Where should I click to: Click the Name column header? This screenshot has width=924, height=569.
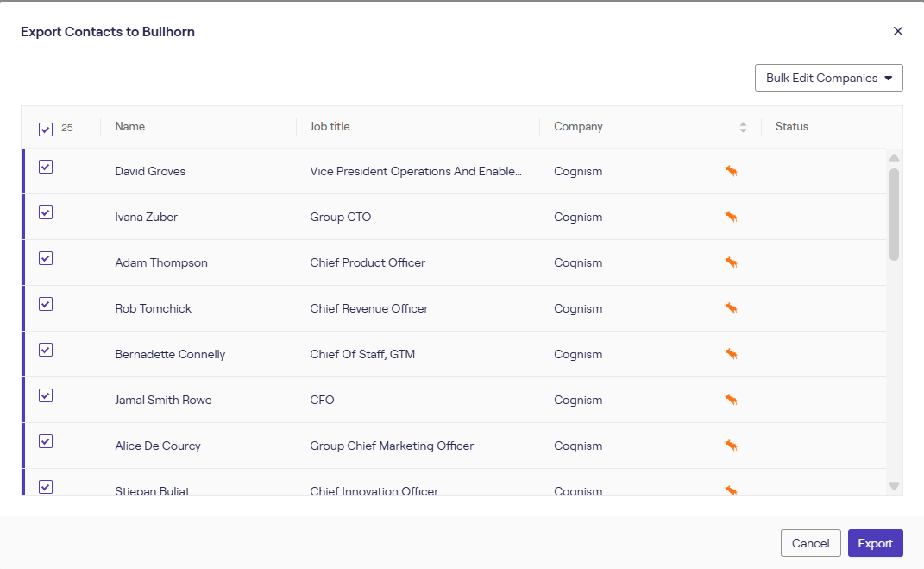click(130, 127)
